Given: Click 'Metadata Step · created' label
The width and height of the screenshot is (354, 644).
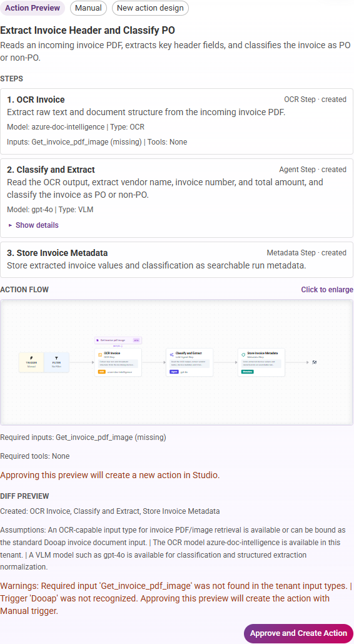Looking at the screenshot, I should (x=306, y=253).
